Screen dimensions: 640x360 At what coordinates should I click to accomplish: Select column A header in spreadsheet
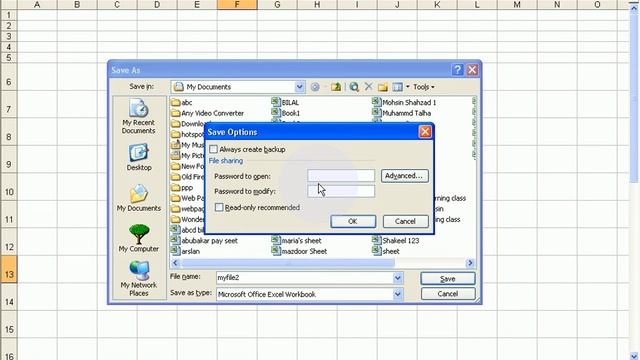click(x=37, y=4)
